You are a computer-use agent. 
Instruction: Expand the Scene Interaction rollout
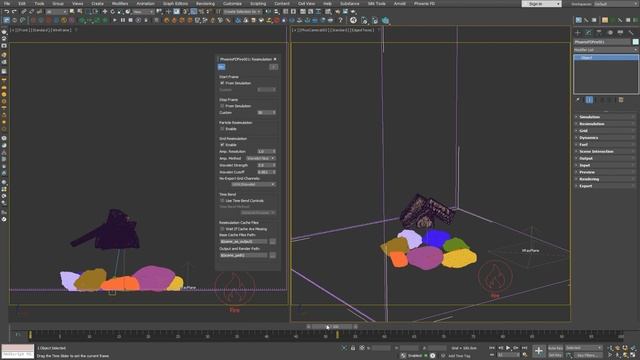[x=606, y=151]
